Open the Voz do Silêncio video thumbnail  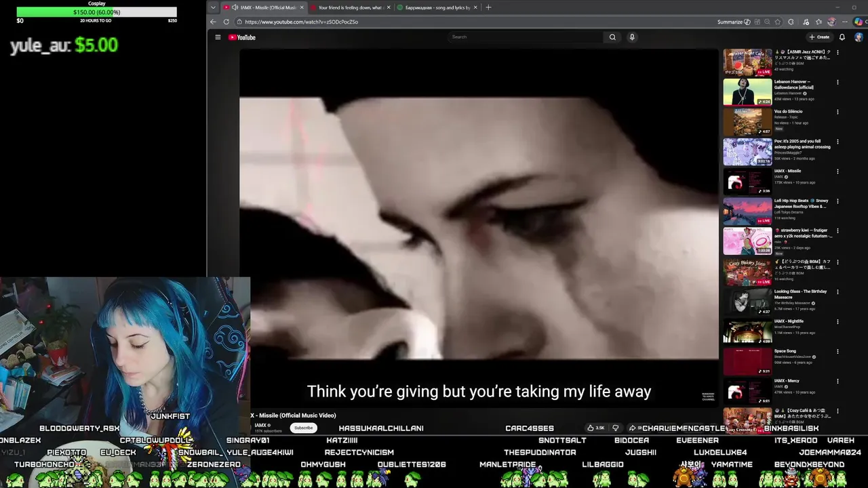point(747,122)
